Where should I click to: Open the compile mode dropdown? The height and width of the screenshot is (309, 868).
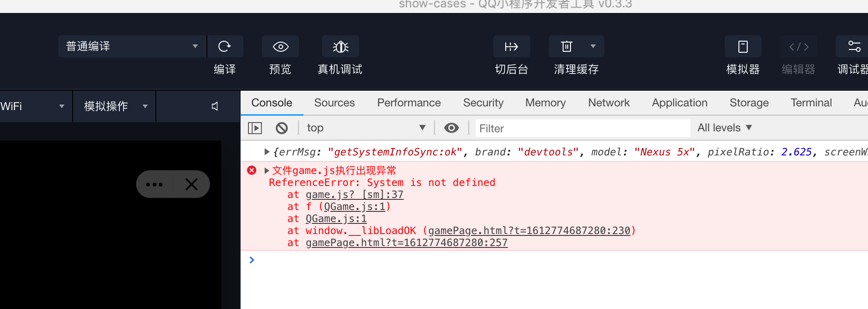pyautogui.click(x=132, y=47)
